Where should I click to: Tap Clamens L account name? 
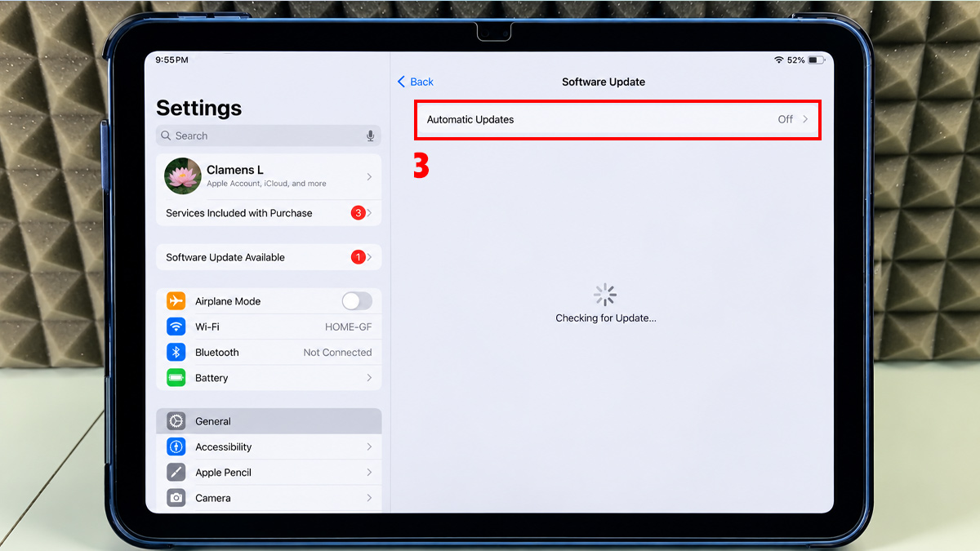point(235,170)
